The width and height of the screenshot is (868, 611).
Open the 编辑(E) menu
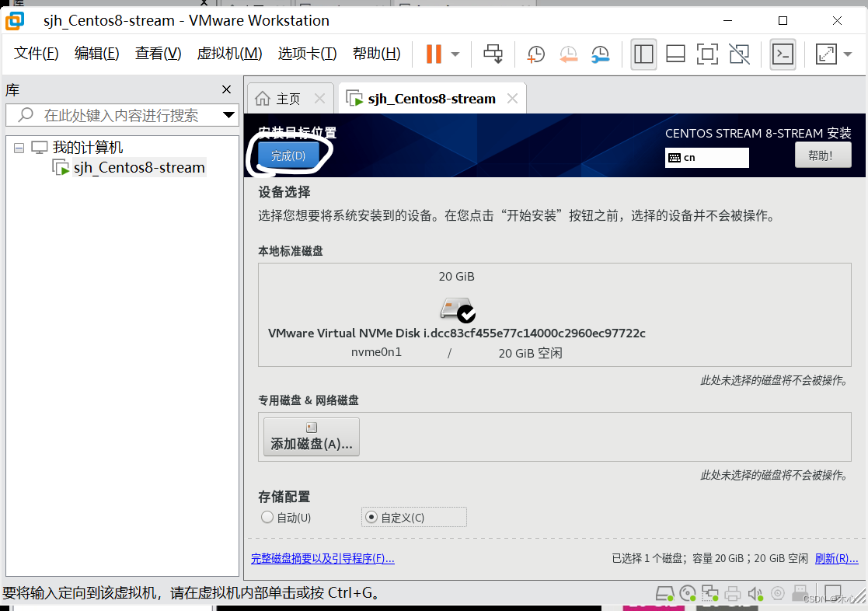97,53
